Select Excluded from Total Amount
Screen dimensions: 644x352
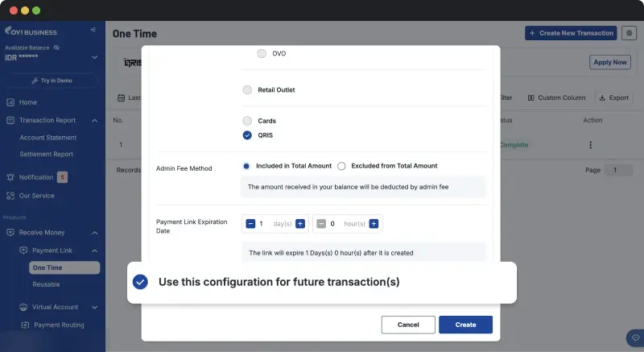click(x=341, y=166)
